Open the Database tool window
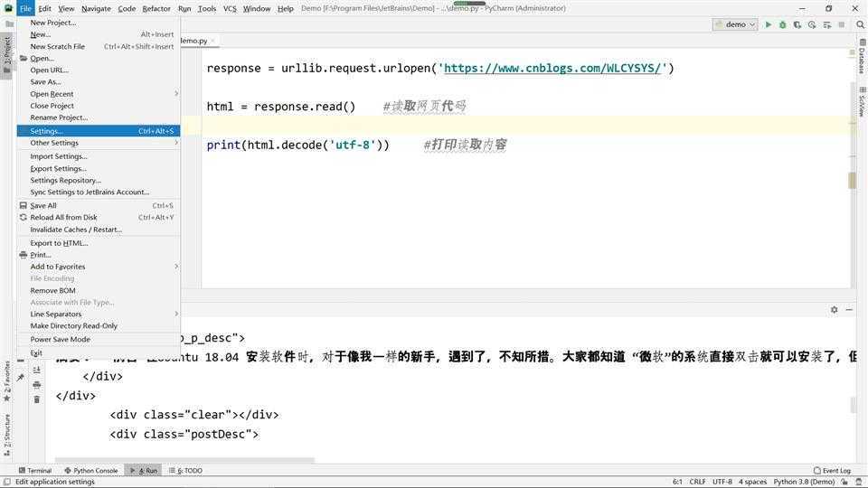The image size is (868, 488). (x=862, y=56)
